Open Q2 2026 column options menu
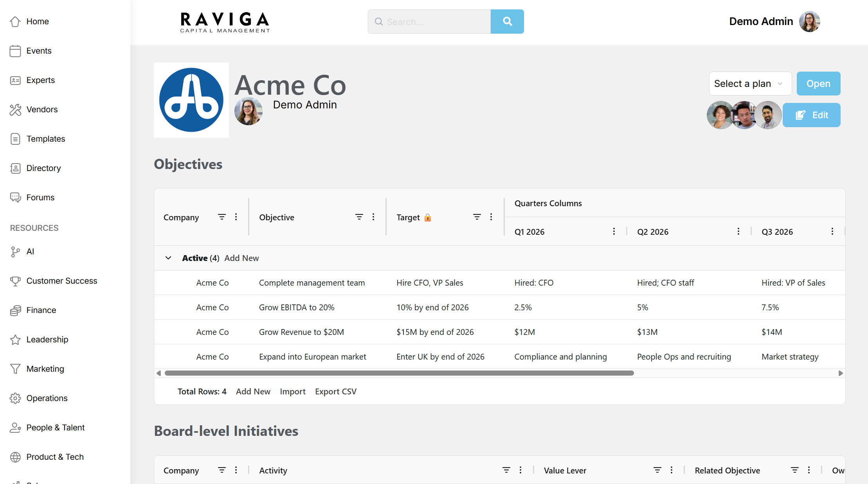Viewport: 868px width, 484px height. tap(738, 231)
